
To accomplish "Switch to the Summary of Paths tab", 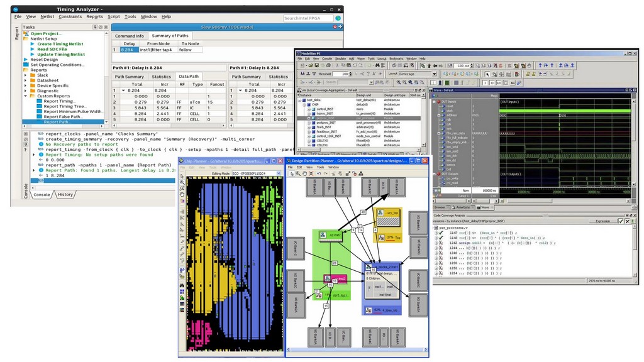I will [x=170, y=36].
